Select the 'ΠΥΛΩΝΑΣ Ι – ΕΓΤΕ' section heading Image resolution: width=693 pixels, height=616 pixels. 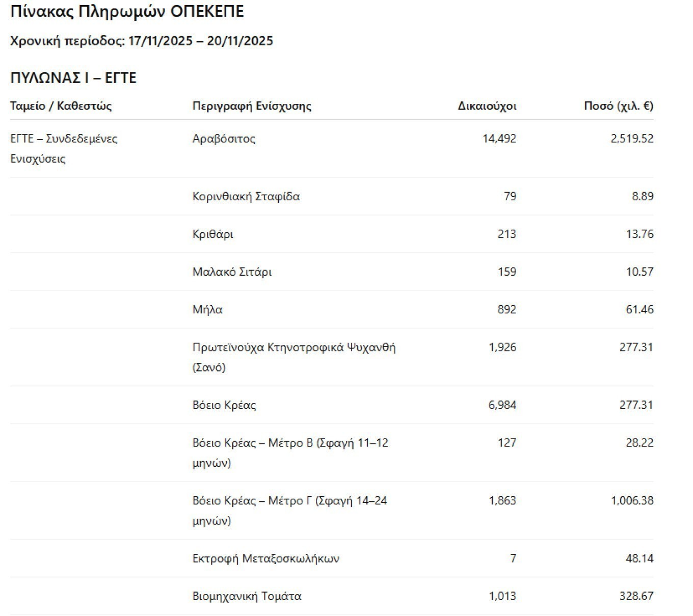pos(73,78)
